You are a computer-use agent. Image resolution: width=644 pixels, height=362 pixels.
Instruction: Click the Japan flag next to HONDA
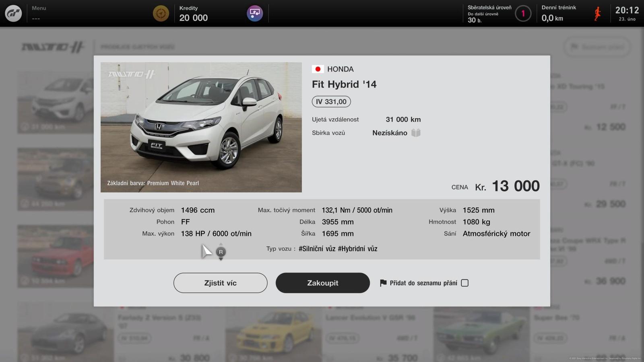[318, 69]
